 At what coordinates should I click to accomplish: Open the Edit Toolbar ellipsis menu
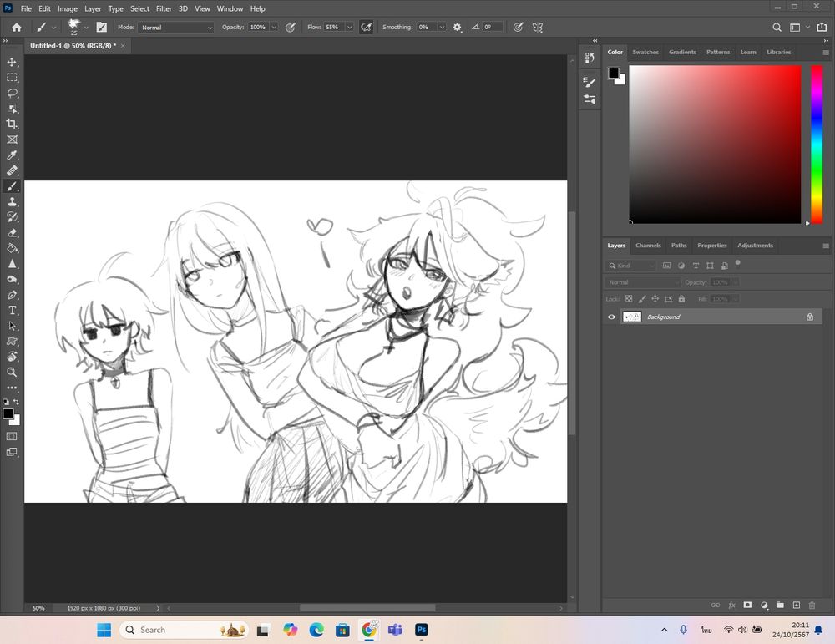12,388
